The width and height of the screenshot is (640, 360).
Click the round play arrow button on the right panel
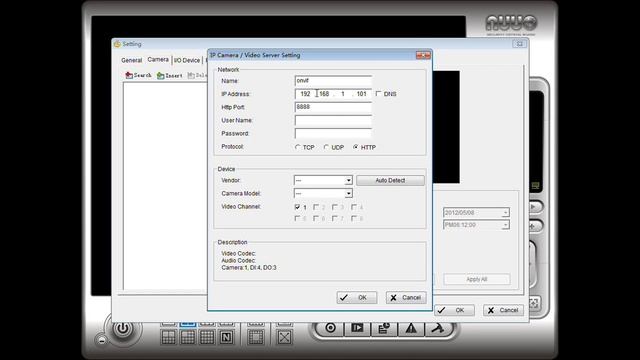pyautogui.click(x=535, y=207)
